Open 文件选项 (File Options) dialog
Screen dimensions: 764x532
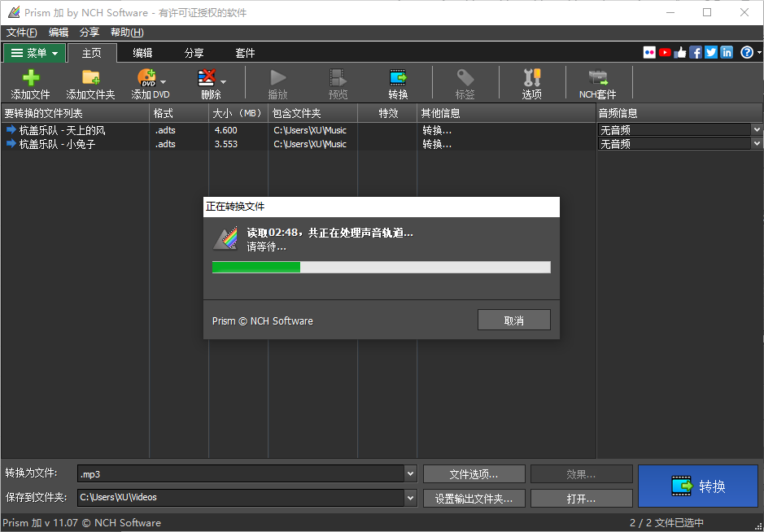coord(474,473)
